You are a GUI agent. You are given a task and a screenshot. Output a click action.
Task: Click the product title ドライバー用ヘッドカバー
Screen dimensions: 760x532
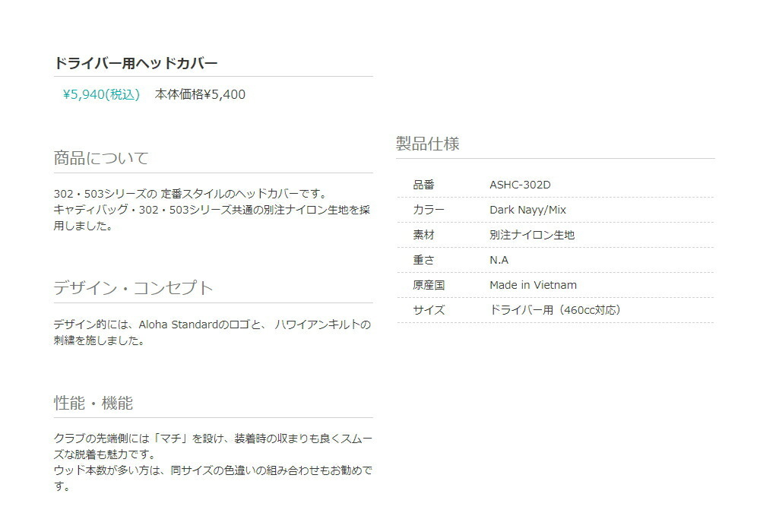(136, 63)
